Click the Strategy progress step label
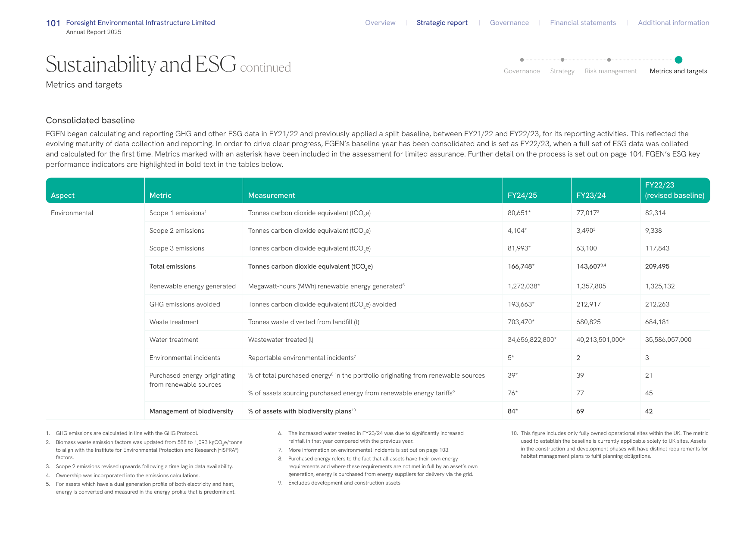This screenshot has width=756, height=535. pos(562,71)
